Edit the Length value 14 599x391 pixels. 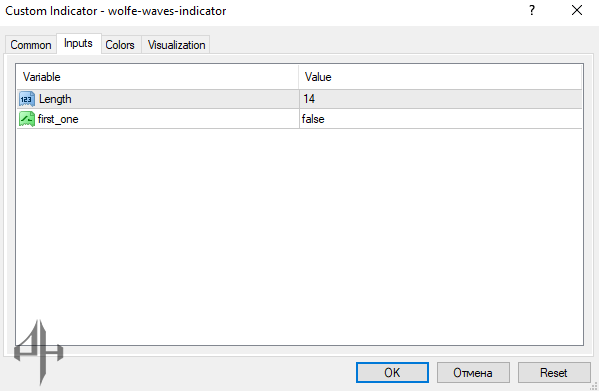pyautogui.click(x=441, y=99)
